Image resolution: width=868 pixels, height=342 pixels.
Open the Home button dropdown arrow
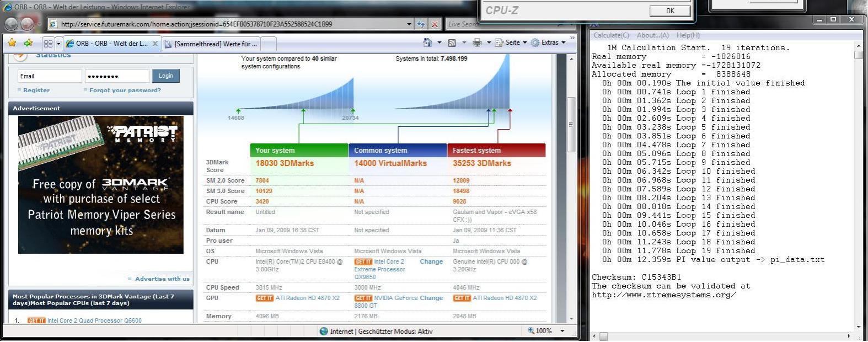tap(439, 42)
